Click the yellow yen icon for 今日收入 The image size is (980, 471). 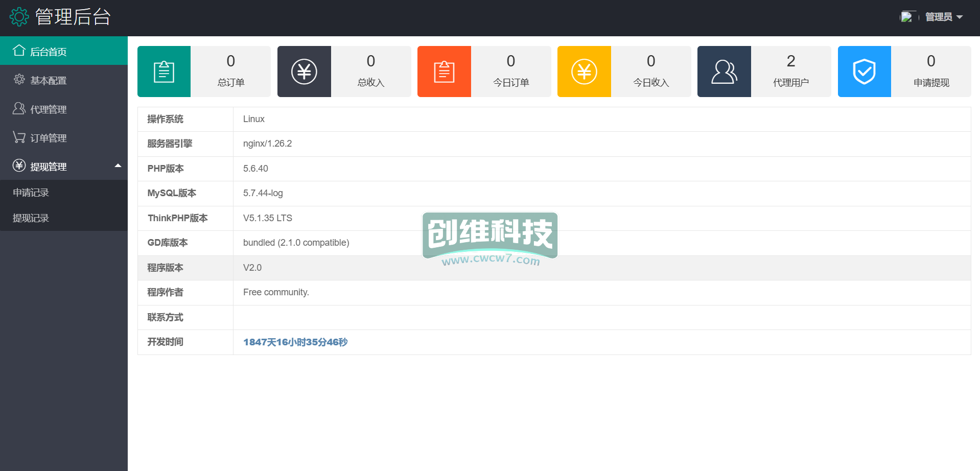click(x=584, y=72)
